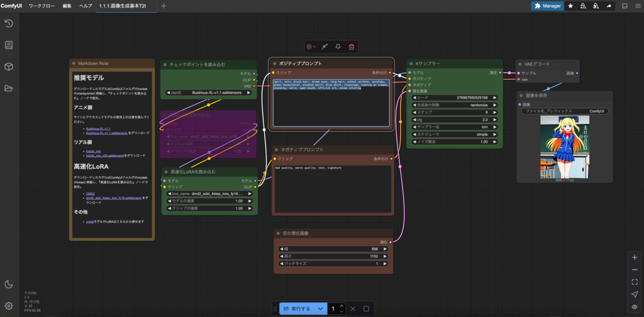The image size is (644, 317).
Task: Open the workflows folder sidebar icon
Action: click(9, 88)
